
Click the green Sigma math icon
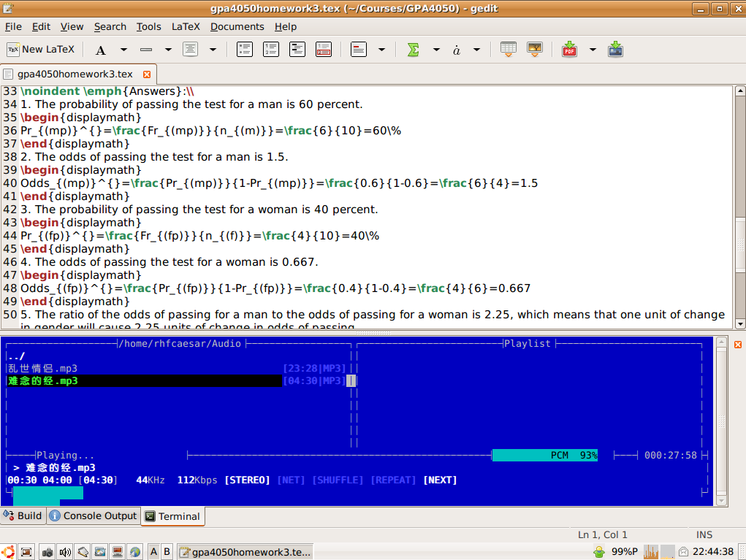[x=414, y=50]
